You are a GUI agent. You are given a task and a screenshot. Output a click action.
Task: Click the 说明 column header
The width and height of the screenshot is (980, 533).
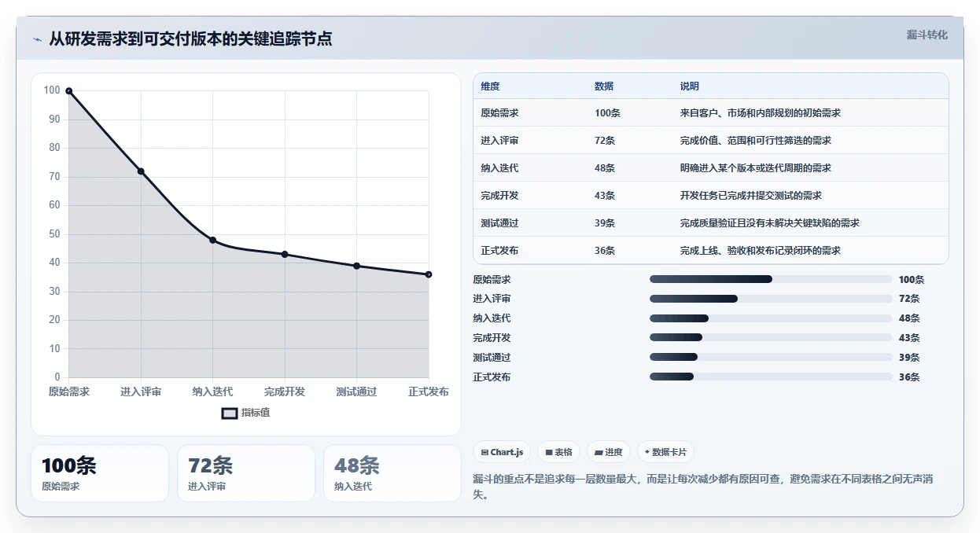click(x=690, y=86)
